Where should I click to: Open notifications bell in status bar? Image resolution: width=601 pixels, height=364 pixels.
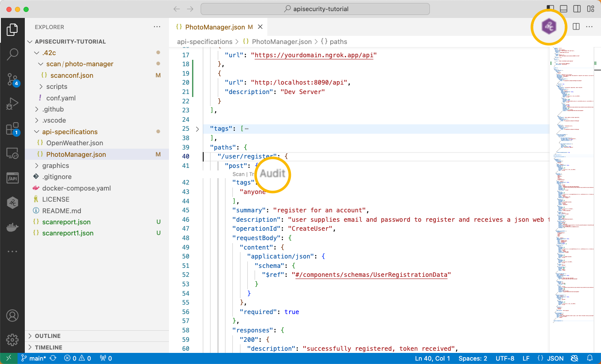[x=590, y=358]
